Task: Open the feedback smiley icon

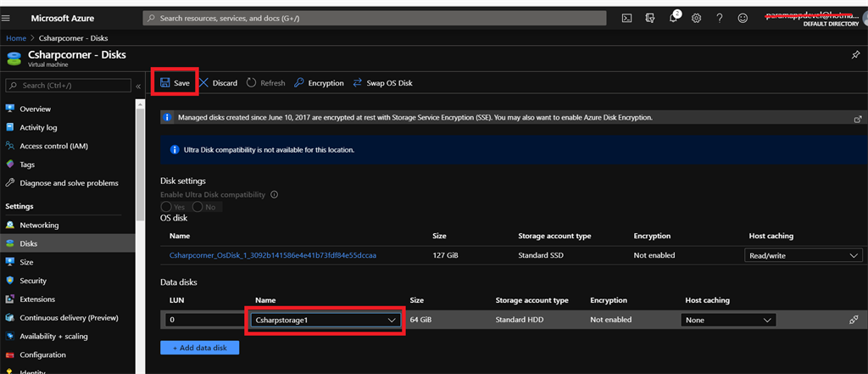Action: click(743, 19)
